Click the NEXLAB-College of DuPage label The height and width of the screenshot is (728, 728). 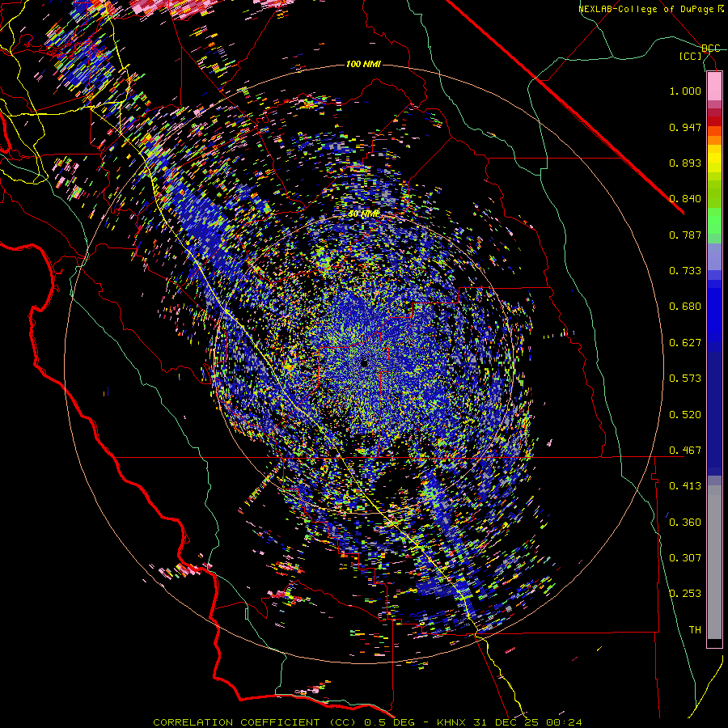(x=645, y=9)
